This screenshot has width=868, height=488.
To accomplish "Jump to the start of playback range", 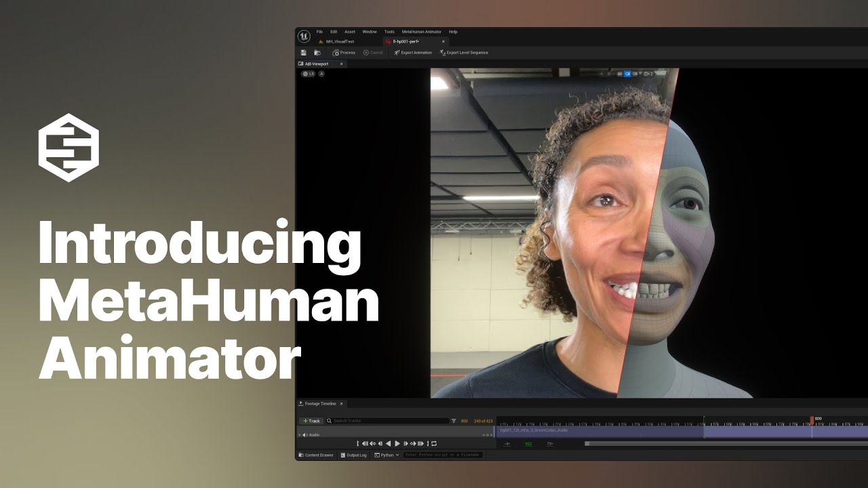I will 365,443.
